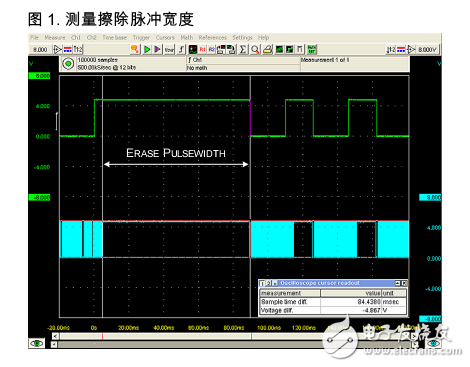Click the 'value' column header in readout

tap(351, 293)
